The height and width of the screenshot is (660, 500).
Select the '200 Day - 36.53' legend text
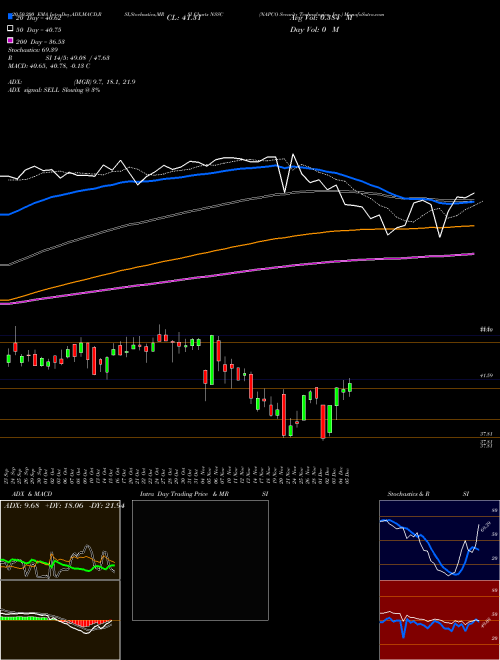(x=40, y=42)
